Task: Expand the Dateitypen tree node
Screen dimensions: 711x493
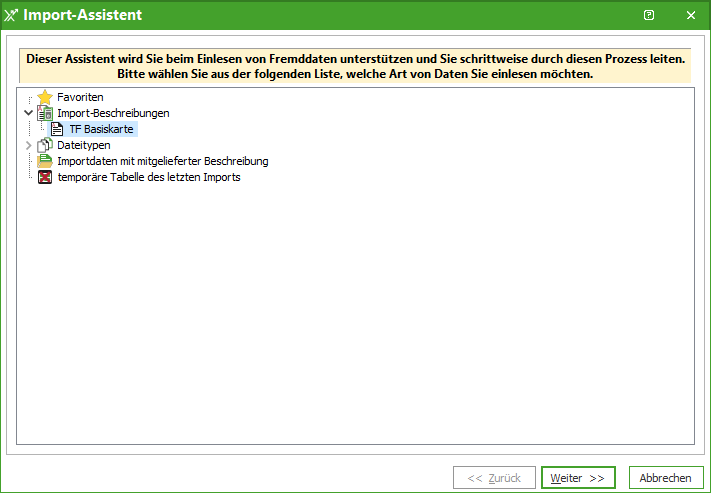Action: click(x=28, y=146)
